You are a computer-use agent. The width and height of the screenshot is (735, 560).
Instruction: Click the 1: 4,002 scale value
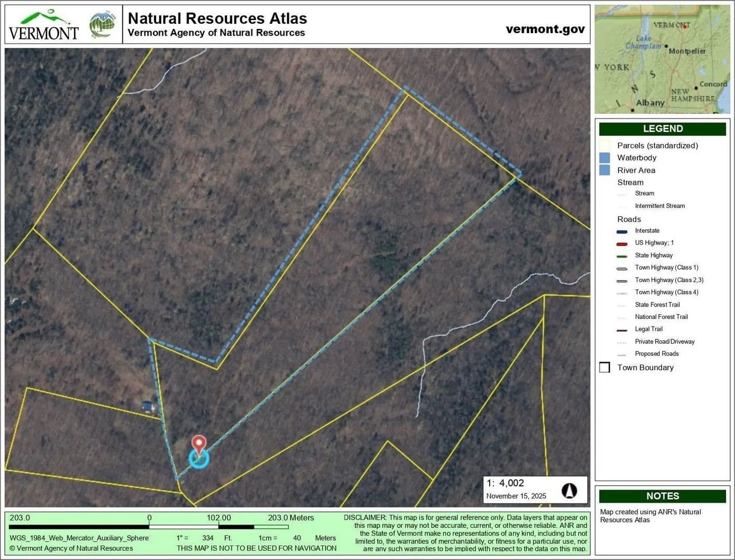pos(505,483)
